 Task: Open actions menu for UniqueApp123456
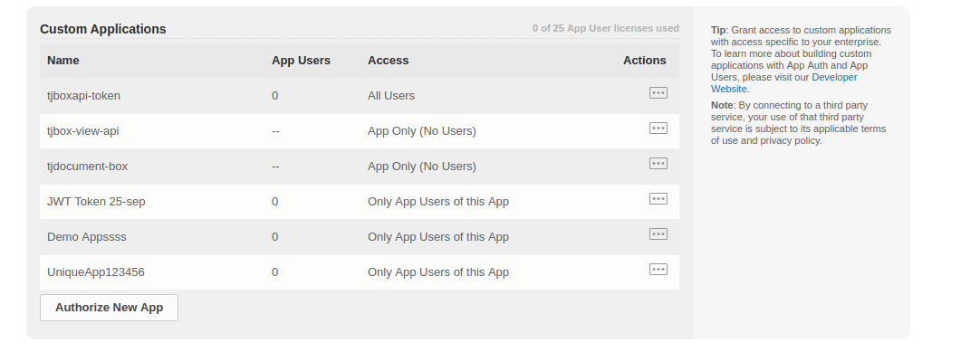point(658,270)
